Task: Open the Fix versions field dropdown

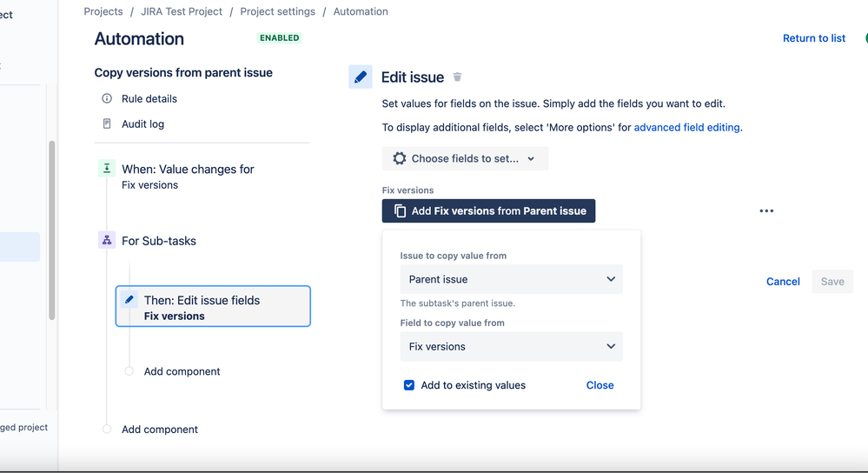Action: click(512, 346)
